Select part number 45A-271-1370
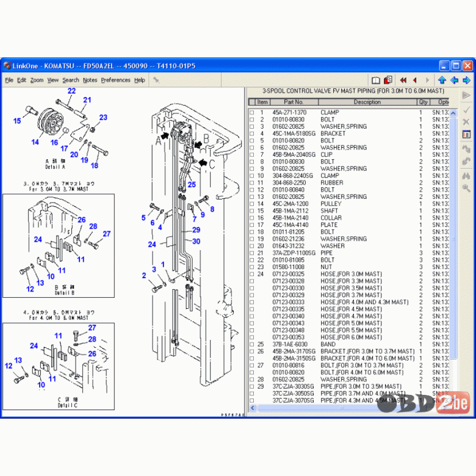The height and width of the screenshot is (476, 476). [x=289, y=113]
